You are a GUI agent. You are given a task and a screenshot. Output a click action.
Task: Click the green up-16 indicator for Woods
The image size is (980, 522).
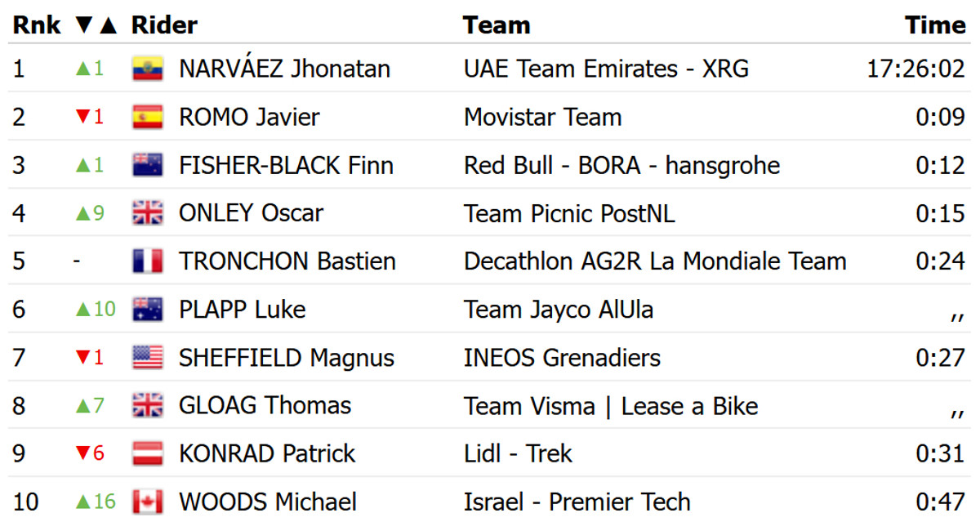pyautogui.click(x=95, y=502)
